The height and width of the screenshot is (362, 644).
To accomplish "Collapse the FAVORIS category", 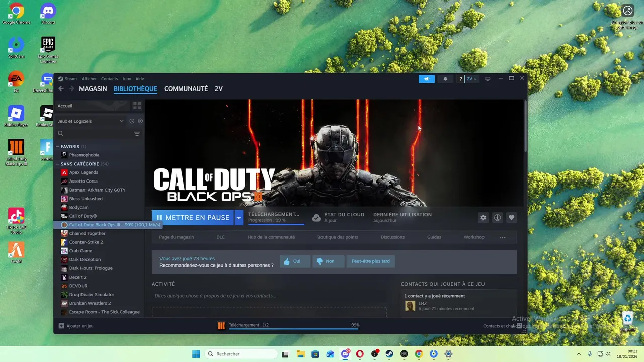I will tap(58, 147).
